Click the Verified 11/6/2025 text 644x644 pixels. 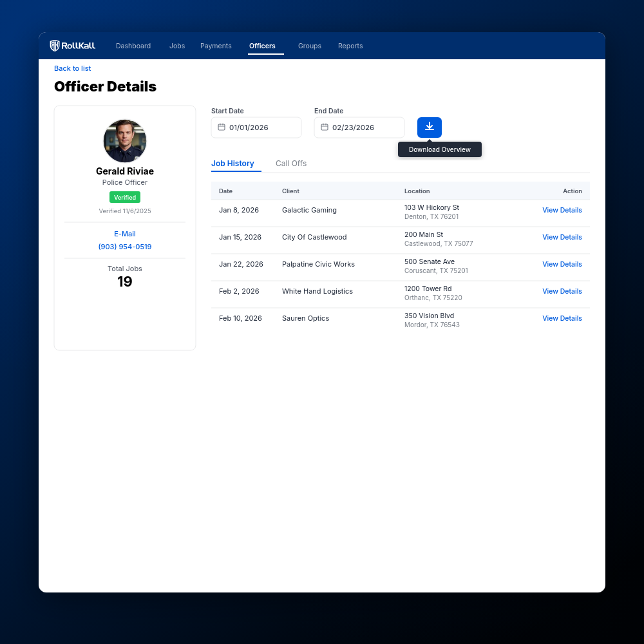(125, 211)
